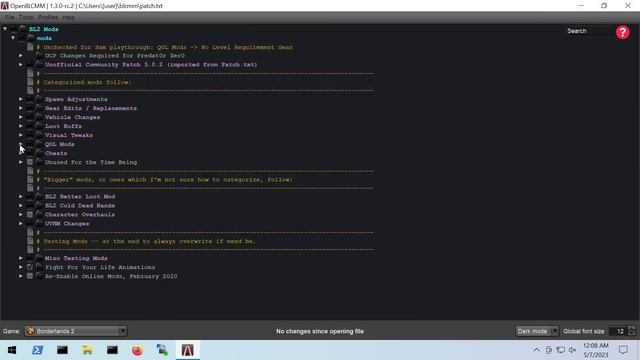Image resolution: width=640 pixels, height=360 pixels.
Task: Open the Tools menu
Action: 26,17
